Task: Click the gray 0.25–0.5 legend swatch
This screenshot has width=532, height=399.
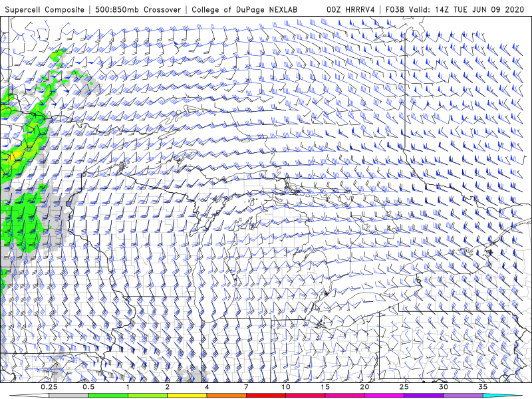Action: 69,396
